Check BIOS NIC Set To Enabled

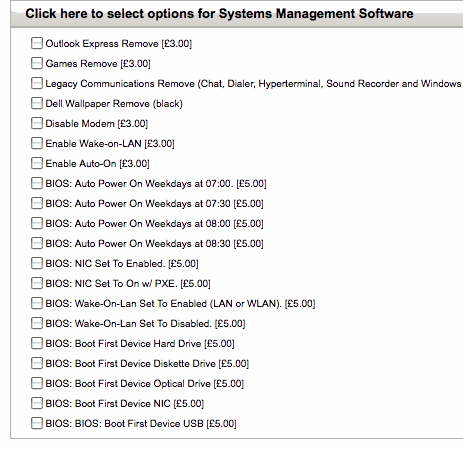click(37, 263)
